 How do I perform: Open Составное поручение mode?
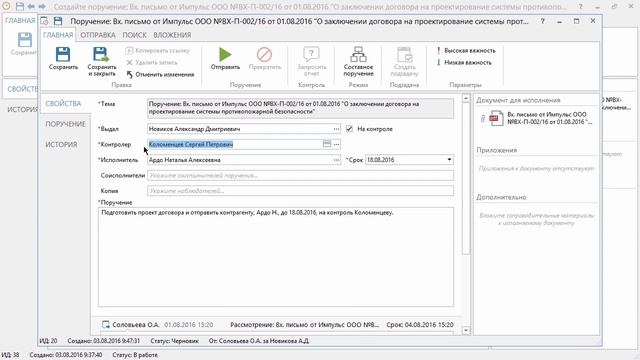coord(358,62)
